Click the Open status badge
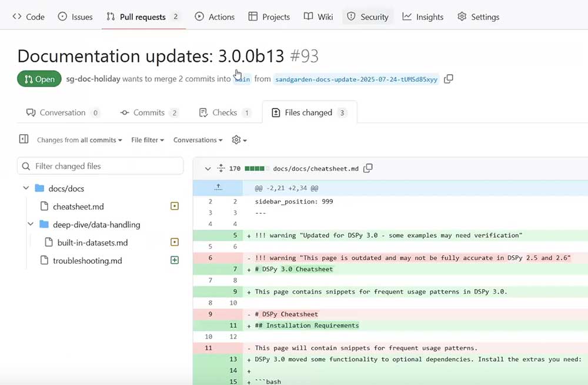This screenshot has width=588, height=385. point(39,79)
